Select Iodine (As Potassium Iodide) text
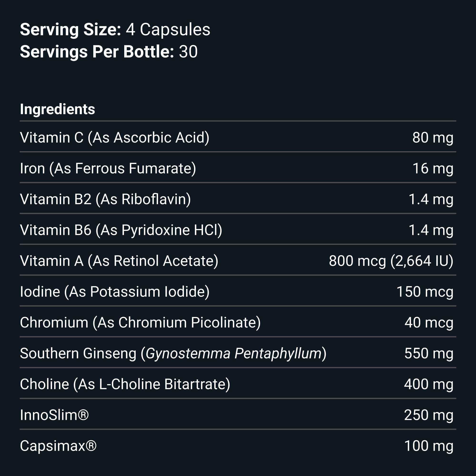Image resolution: width=476 pixels, height=476 pixels. [114, 292]
